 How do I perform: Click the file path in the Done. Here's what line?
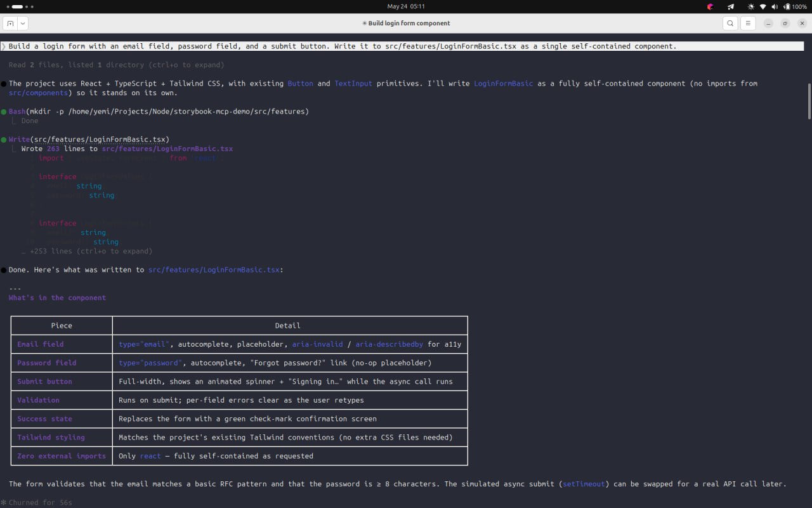(x=214, y=270)
